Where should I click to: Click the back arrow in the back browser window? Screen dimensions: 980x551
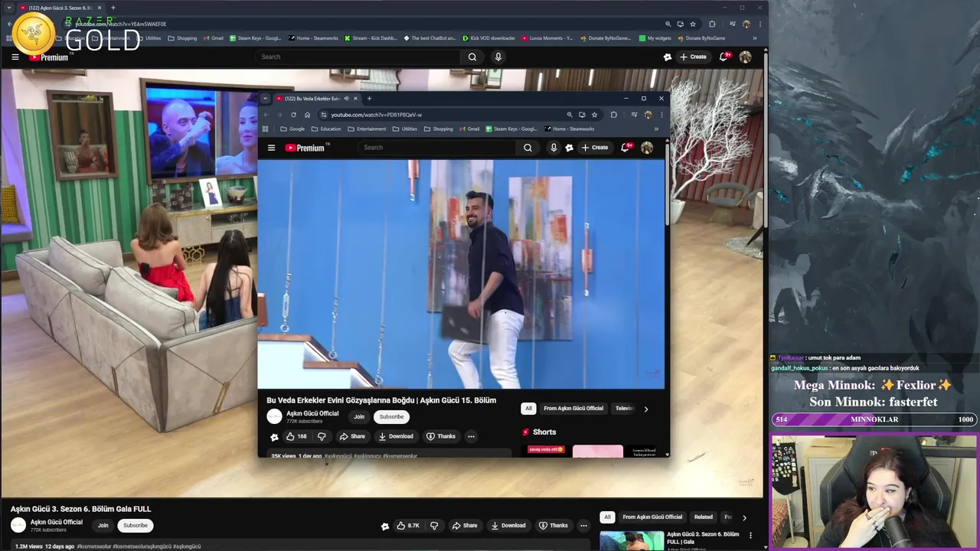click(9, 24)
